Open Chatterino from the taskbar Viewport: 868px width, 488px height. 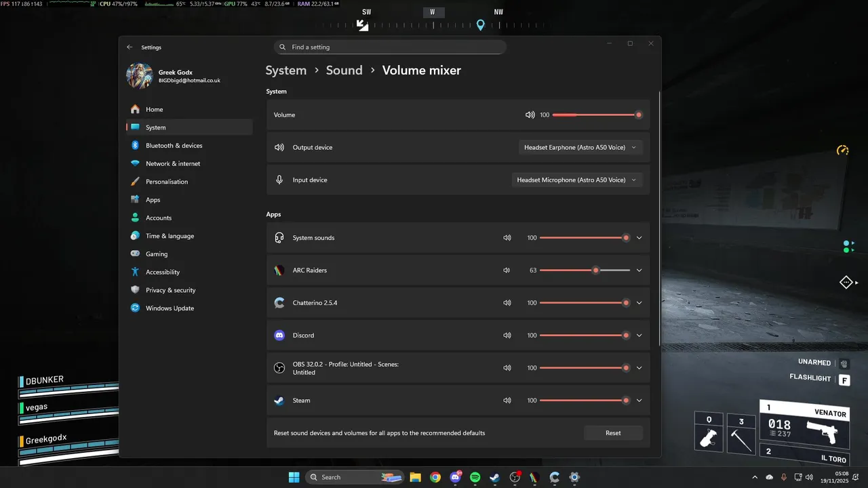pyautogui.click(x=555, y=477)
